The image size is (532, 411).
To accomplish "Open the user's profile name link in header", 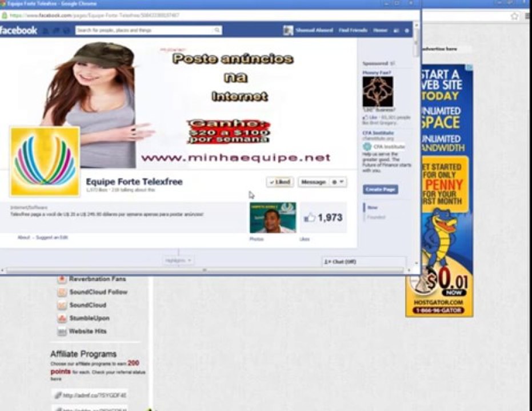I will pyautogui.click(x=314, y=30).
